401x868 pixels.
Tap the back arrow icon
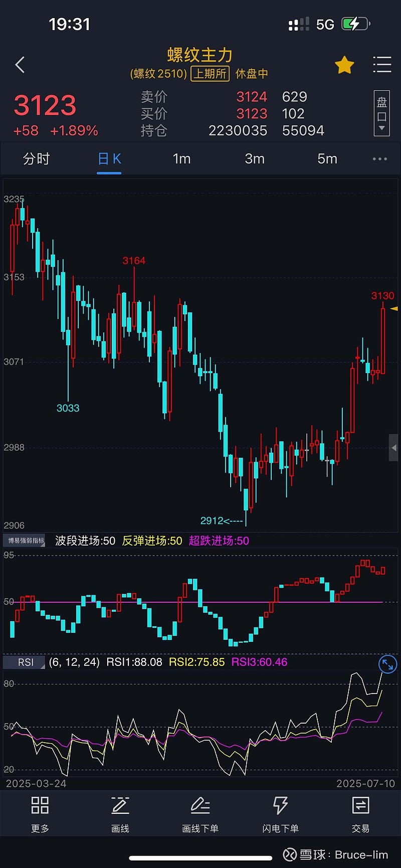point(20,65)
